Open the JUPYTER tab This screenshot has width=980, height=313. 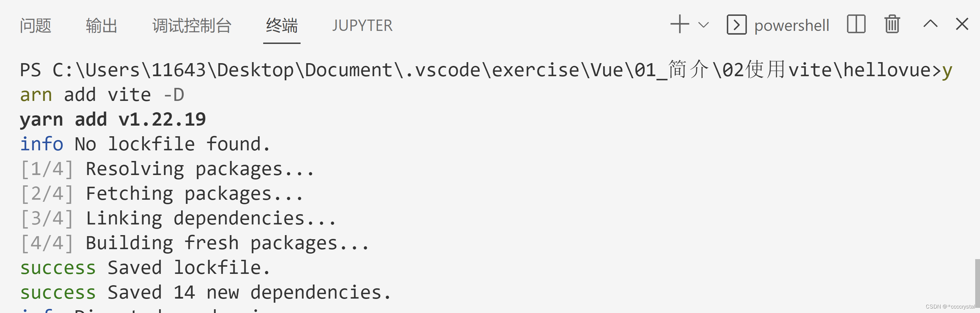click(x=362, y=25)
